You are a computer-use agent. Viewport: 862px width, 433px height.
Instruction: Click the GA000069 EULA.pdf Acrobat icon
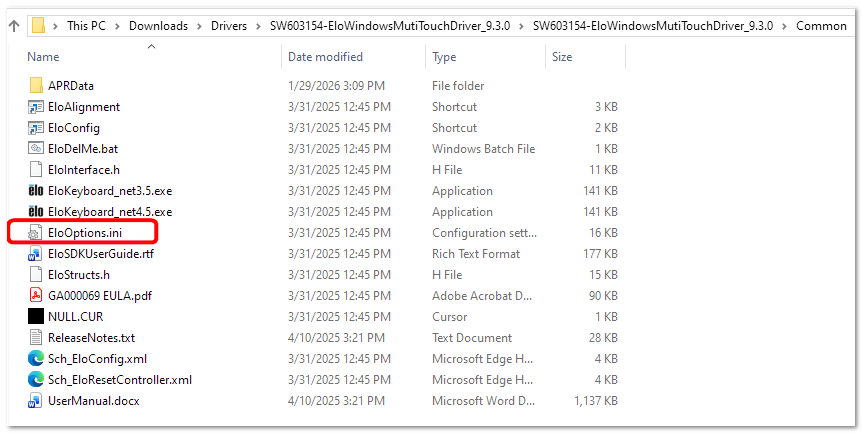coord(36,296)
